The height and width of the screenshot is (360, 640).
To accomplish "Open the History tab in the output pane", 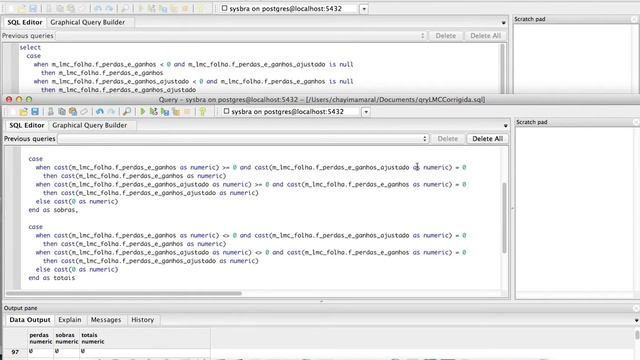I will point(142,320).
